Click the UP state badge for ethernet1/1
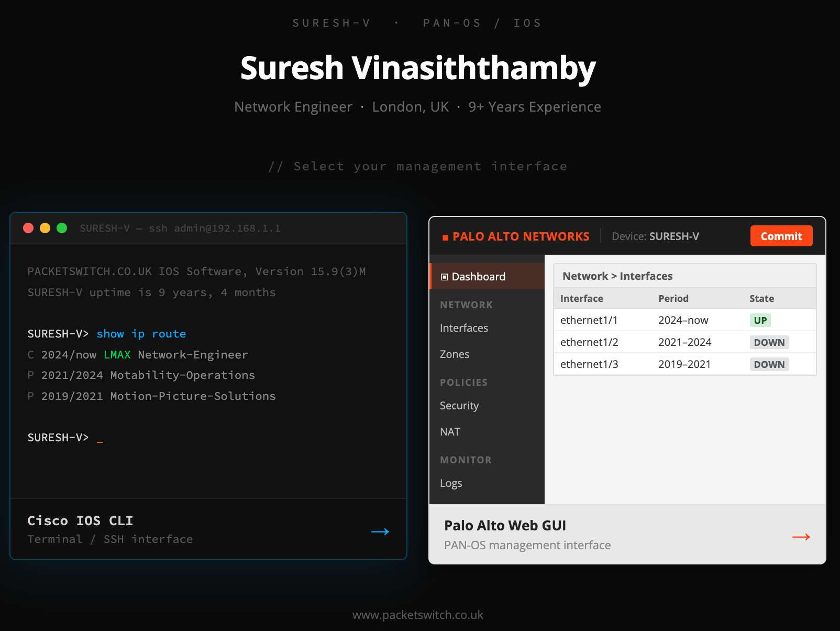The image size is (840, 631). [760, 320]
